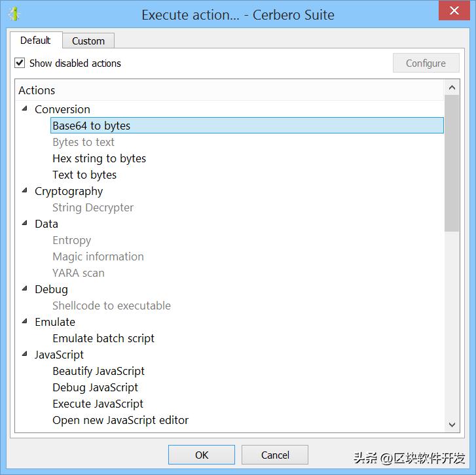Collapse the Emulate category

click(25, 321)
